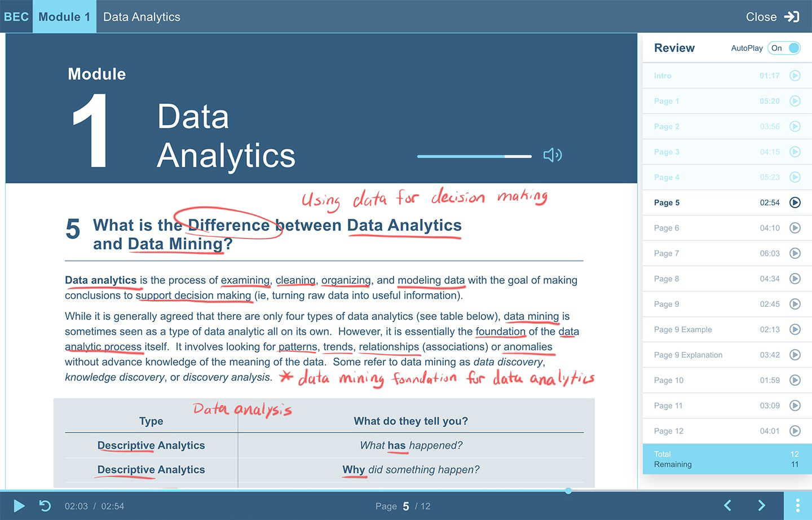
Task: Click play icon on Page 9 row
Action: [x=795, y=304]
